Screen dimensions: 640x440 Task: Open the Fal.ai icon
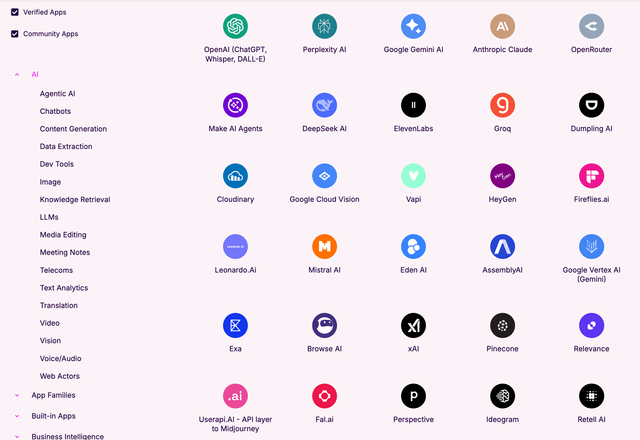click(x=324, y=396)
